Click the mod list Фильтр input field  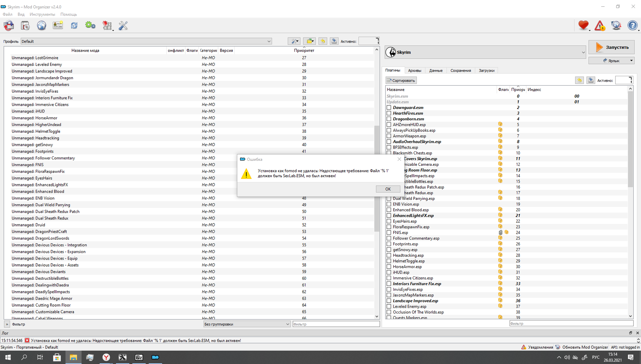point(336,324)
